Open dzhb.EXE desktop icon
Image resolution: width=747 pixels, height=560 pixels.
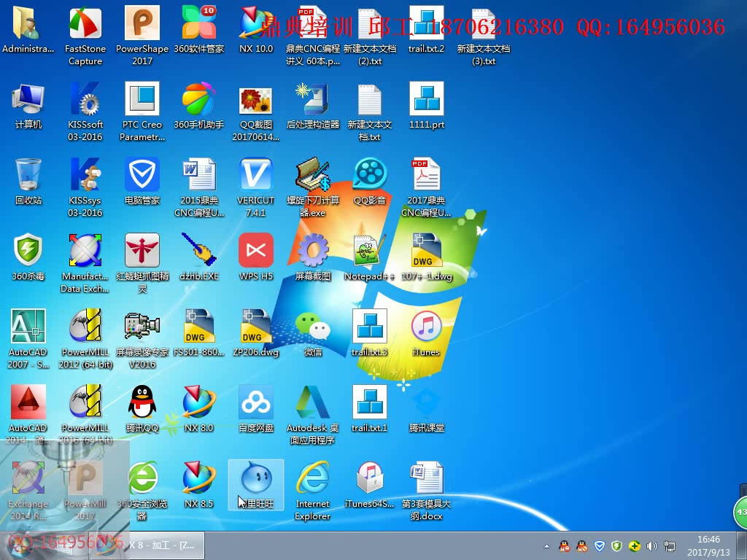click(x=198, y=257)
